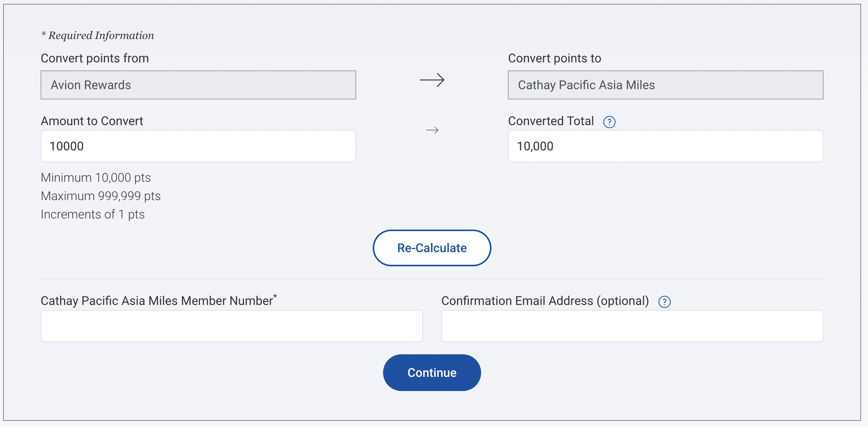
Task: Click the Avion Rewards source program box
Action: pyautogui.click(x=198, y=85)
